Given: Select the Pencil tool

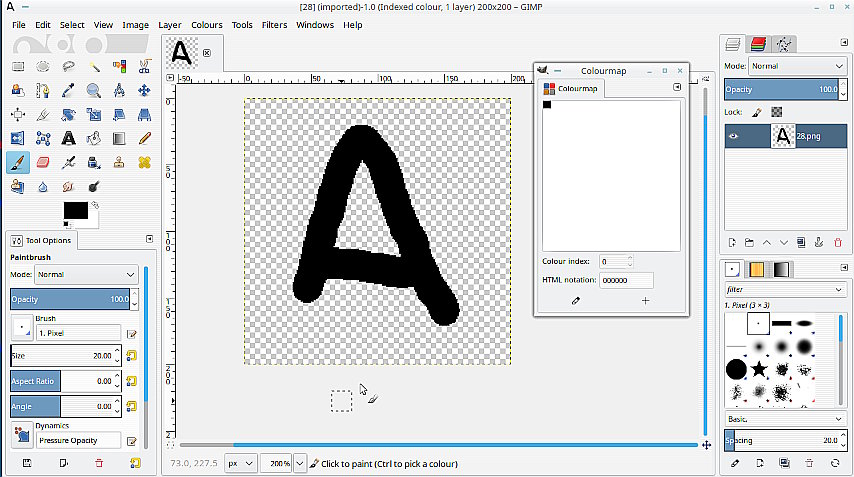Looking at the screenshot, I should click(144, 138).
